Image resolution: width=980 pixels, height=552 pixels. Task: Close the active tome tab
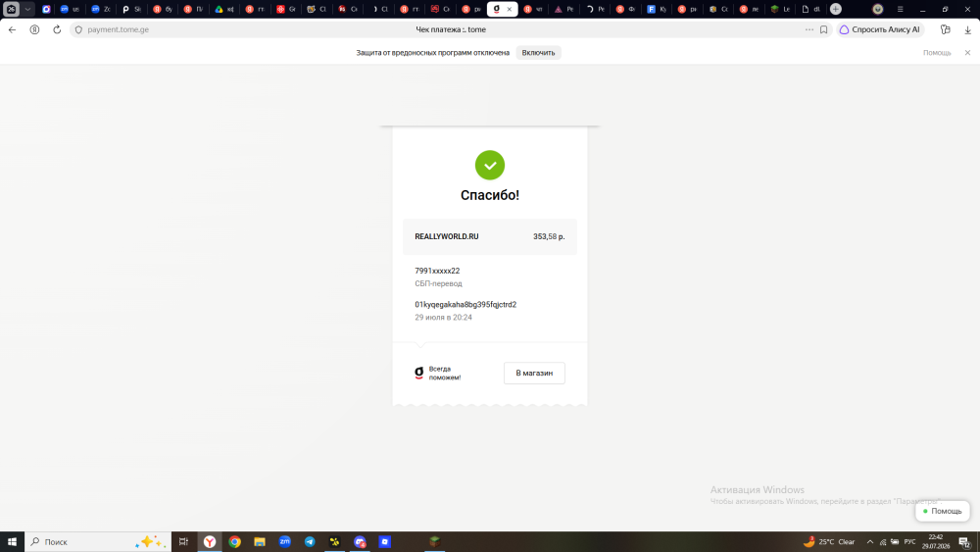(510, 9)
